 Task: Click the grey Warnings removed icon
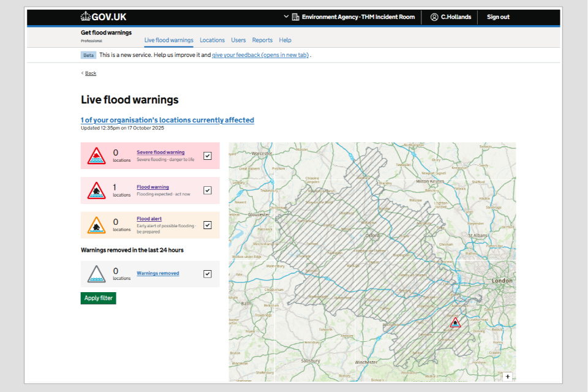(x=96, y=274)
